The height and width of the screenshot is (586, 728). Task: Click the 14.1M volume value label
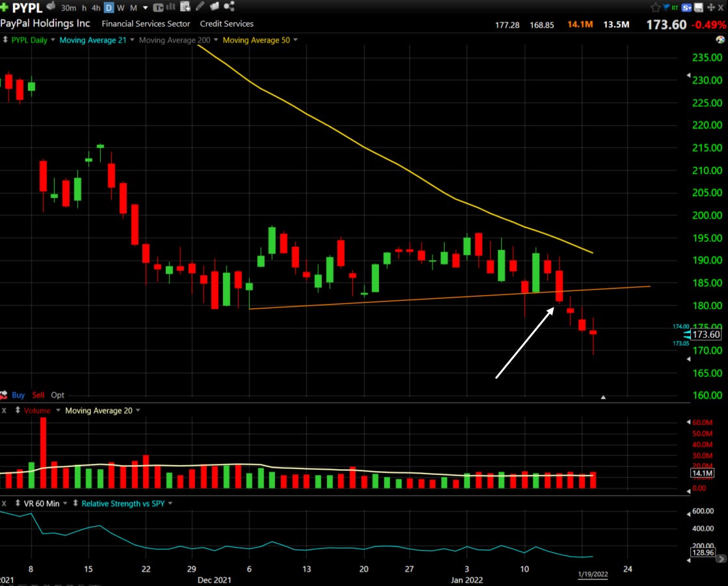[703, 473]
